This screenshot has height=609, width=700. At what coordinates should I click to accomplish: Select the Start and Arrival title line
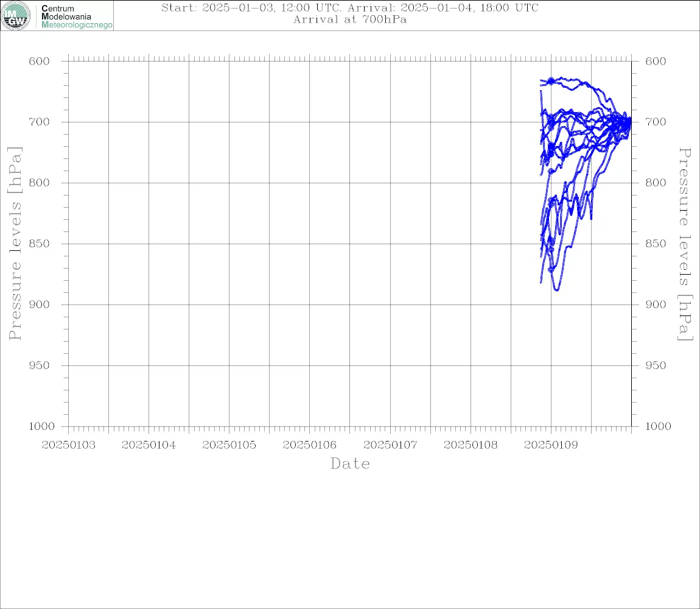click(349, 7)
